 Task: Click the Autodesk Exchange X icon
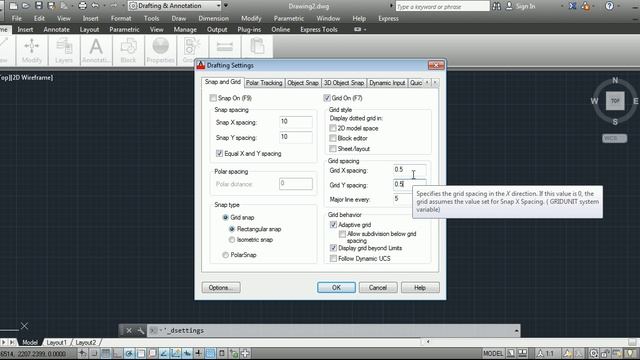pos(573,6)
